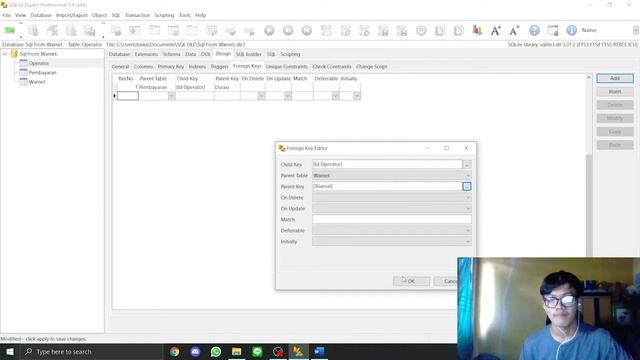Open WhatsApp from the taskbar
640x360 pixels.
[x=216, y=351]
